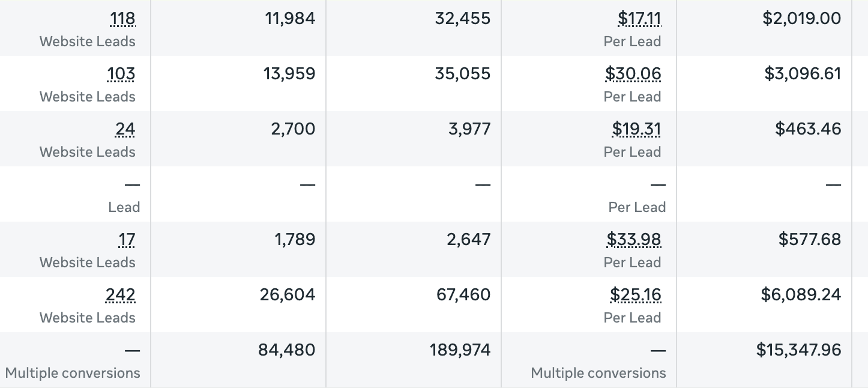Select the total impressions 189,974 cell
This screenshot has height=388, width=868.
tap(414, 360)
